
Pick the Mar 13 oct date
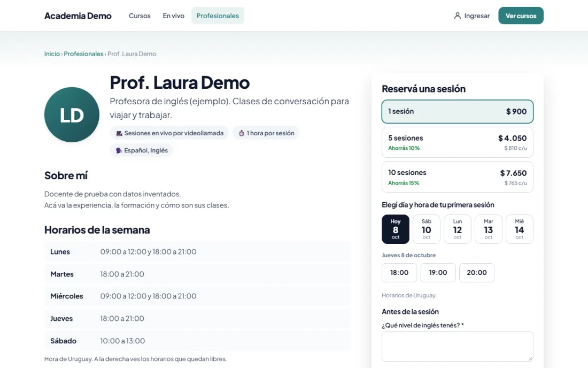pos(488,229)
